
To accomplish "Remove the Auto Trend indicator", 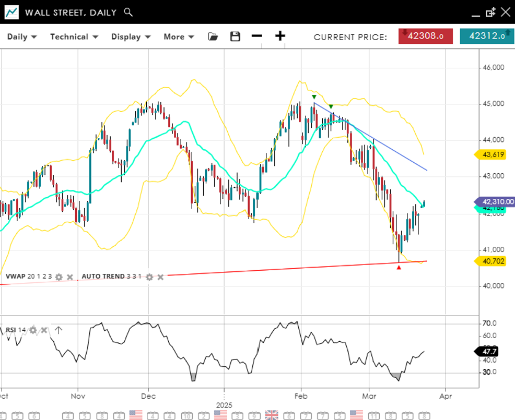I will coord(160,277).
